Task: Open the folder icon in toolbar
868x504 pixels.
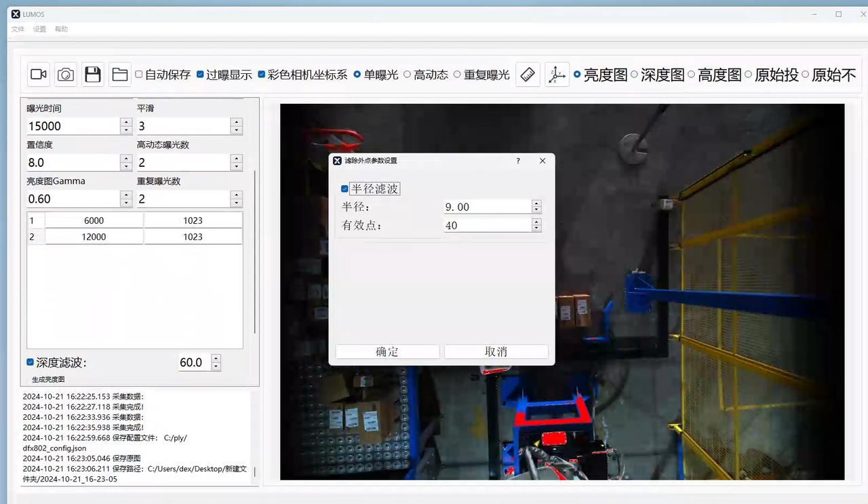Action: click(x=120, y=75)
